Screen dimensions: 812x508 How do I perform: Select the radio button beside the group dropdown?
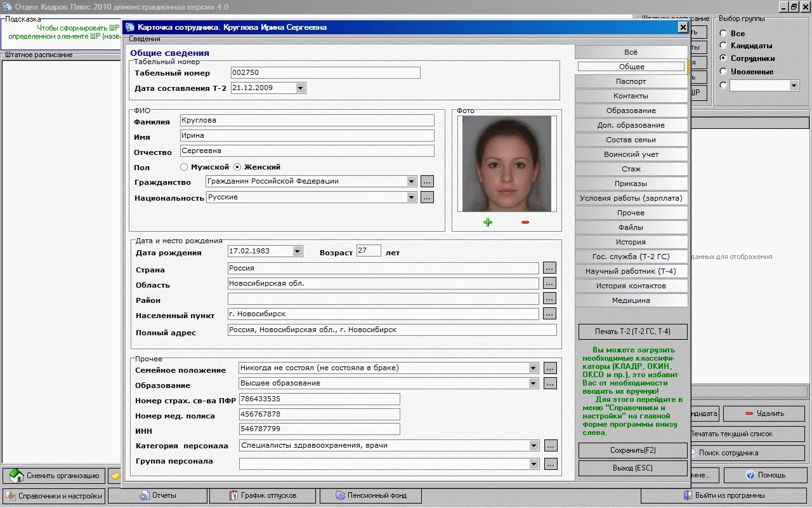tap(723, 85)
